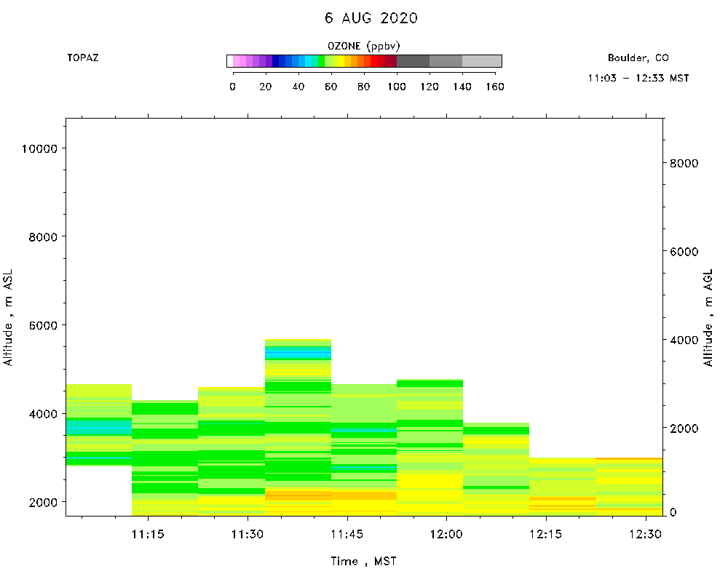728x582 pixels.
Task: Select the medium gray 120-140 colorbar segment
Action: click(446, 61)
